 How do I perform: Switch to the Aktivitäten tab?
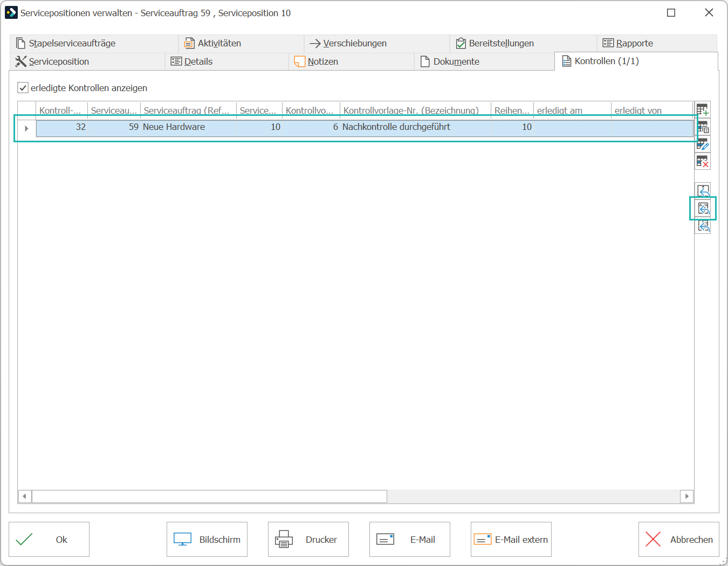click(242, 43)
